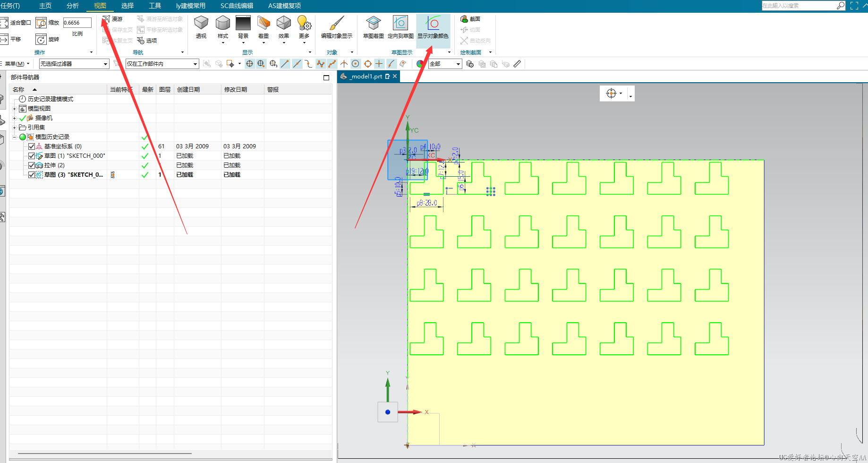The width and height of the screenshot is (868, 463).
Task: Click the 背景 background icon
Action: 243,23
